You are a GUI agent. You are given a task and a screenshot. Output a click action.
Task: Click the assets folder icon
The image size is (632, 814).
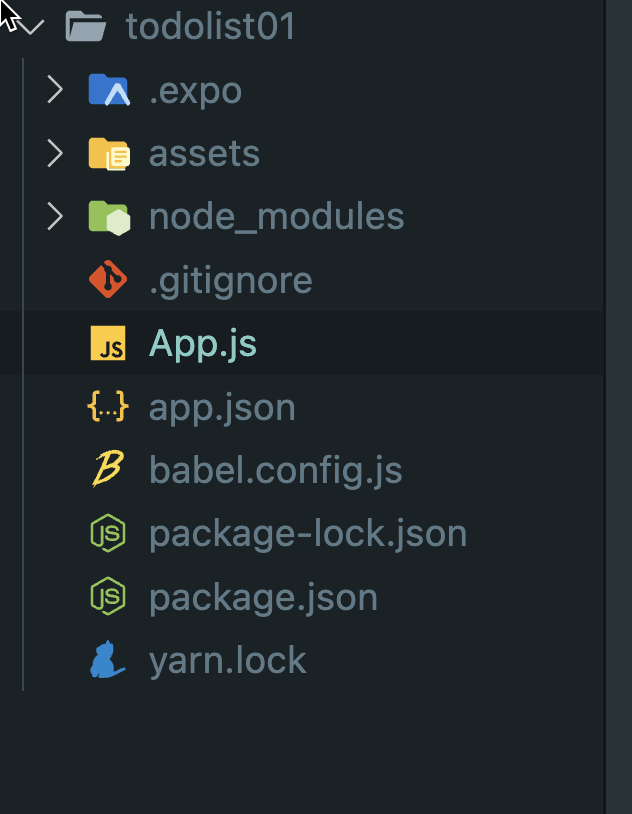coord(109,154)
